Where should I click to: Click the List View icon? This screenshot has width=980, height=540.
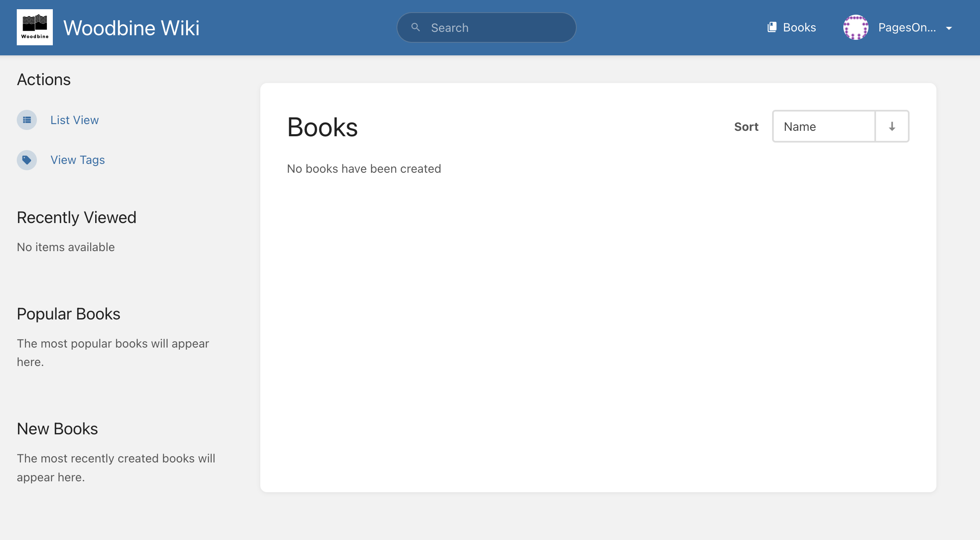tap(27, 120)
